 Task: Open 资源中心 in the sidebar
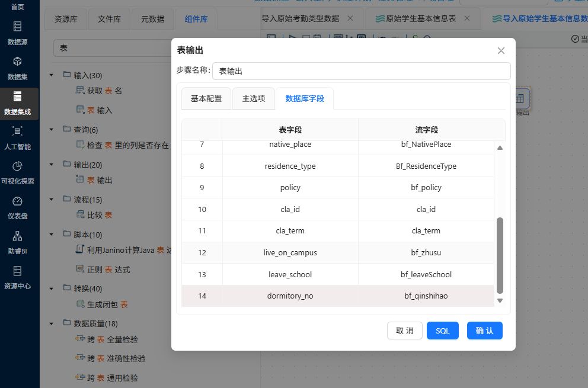click(x=17, y=278)
